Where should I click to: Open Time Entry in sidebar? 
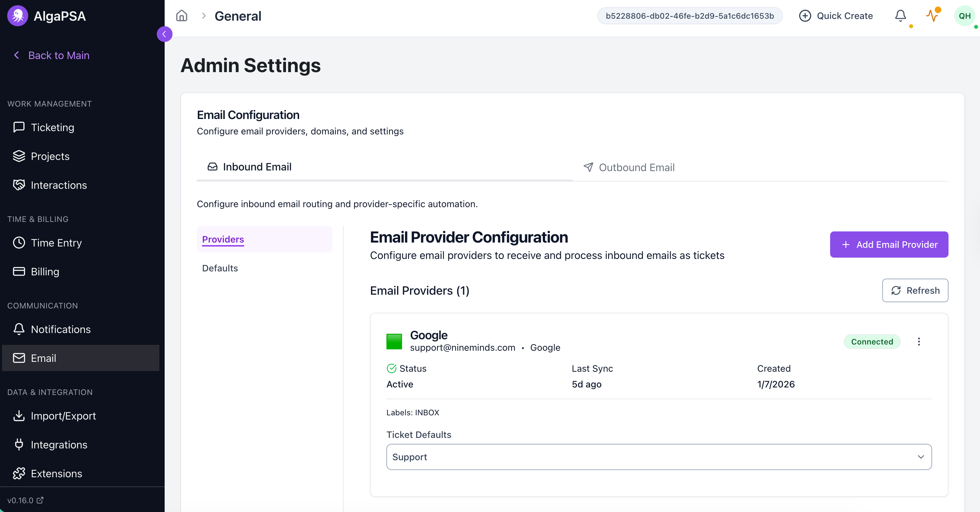[x=56, y=243]
